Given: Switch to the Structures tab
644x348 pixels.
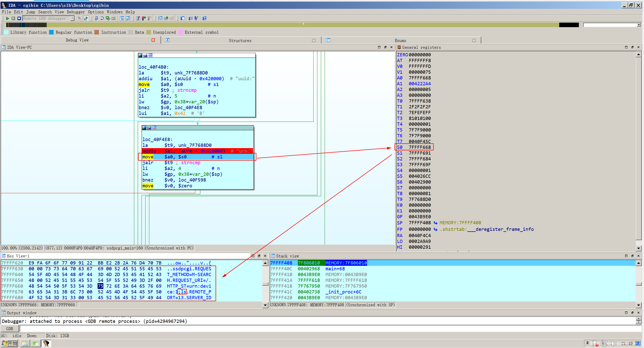Looking at the screenshot, I should [240, 40].
